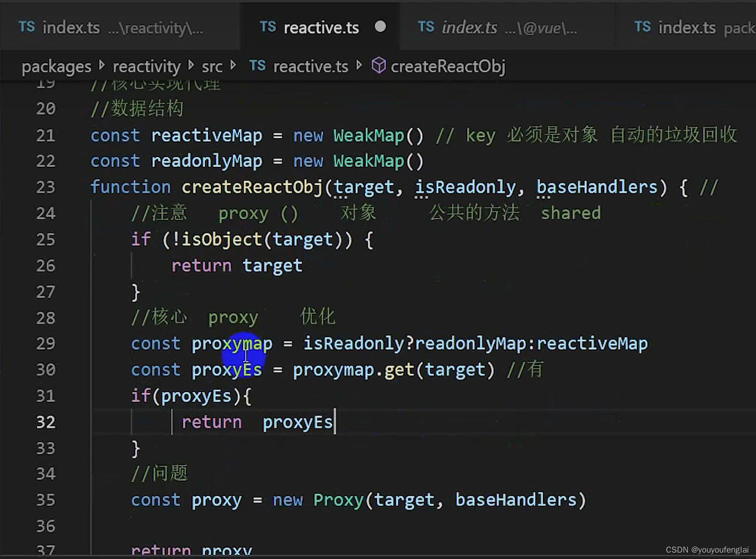Screen dimensions: 756x559
Task: Click 'baseHandlers' argument on line 35
Action: [516, 500]
